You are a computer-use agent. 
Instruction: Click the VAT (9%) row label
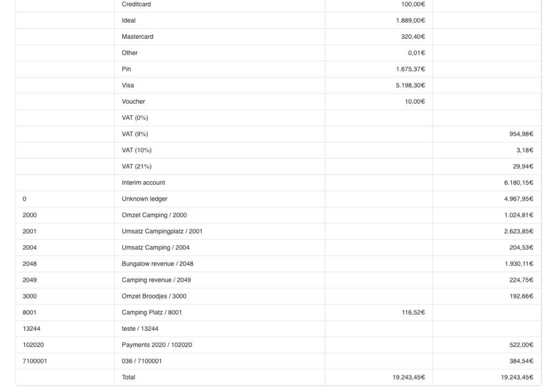(x=135, y=134)
